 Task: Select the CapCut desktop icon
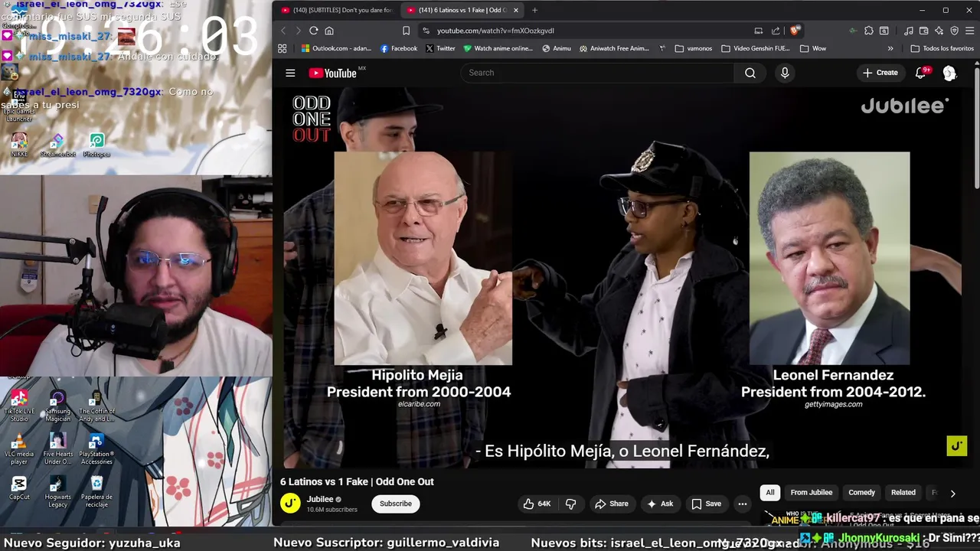point(19,487)
